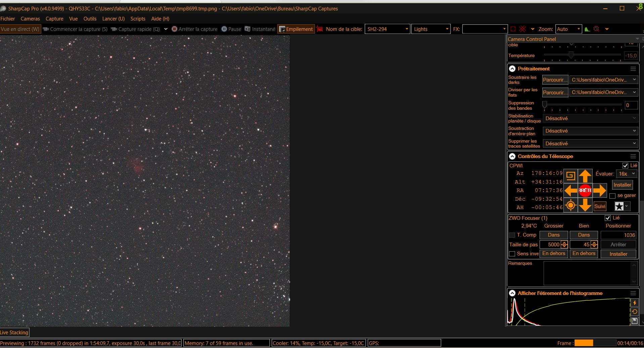Viewport: 644px width, 348px height.
Task: Click the red magnifier focus tool icon
Action: point(596,29)
